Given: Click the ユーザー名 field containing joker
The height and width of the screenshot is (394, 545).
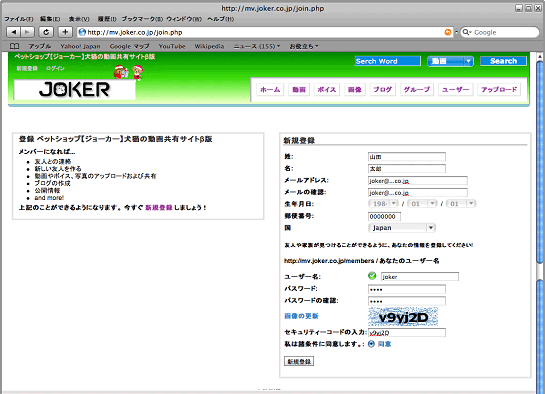Looking at the screenshot, I should tap(420, 277).
